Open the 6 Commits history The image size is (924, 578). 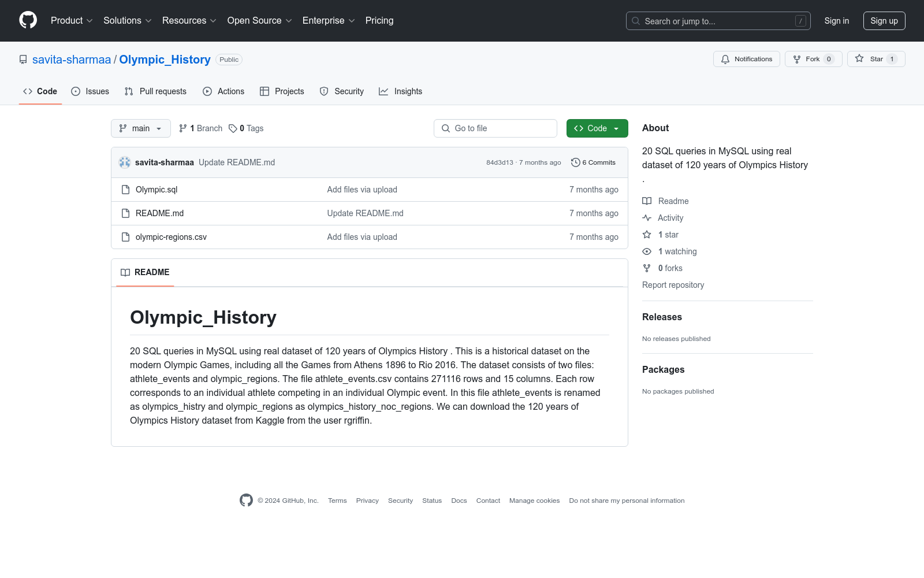pos(593,162)
